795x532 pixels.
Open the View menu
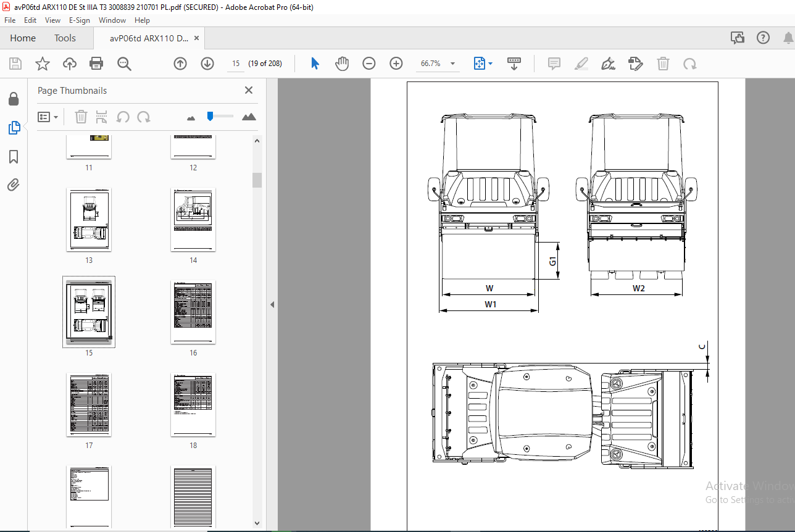[53, 20]
